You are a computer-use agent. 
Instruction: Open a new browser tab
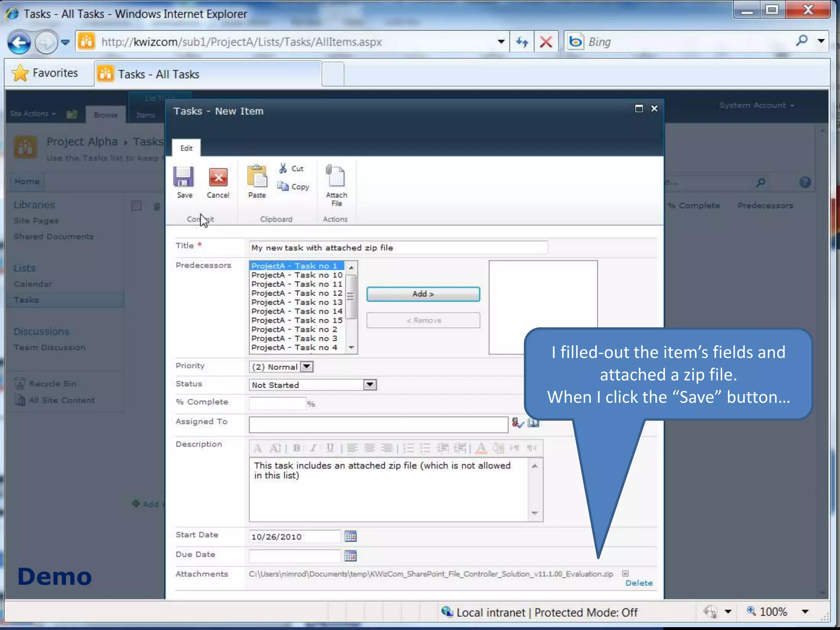click(x=333, y=74)
